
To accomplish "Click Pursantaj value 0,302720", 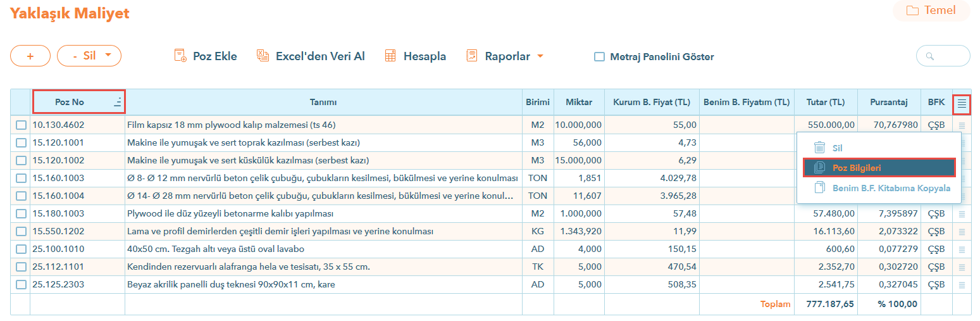I will click(889, 267).
